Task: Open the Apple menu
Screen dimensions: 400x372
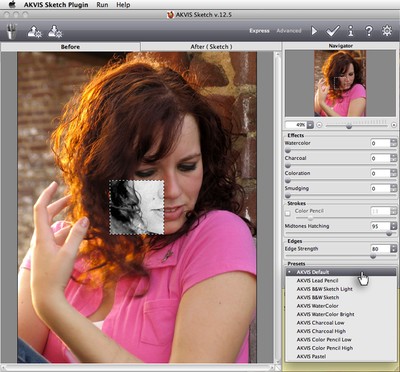Action: [12, 5]
